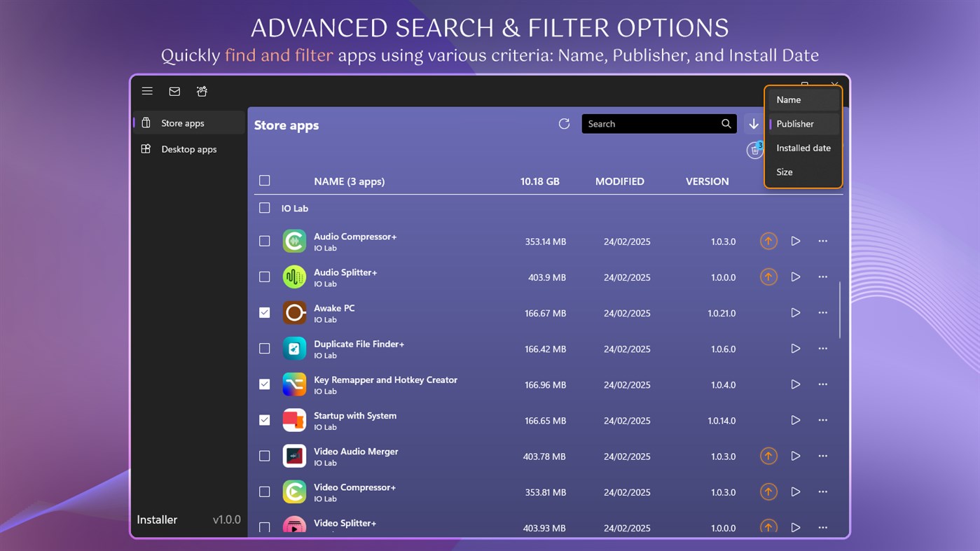Launch Video Audio Merger with its play icon
Viewport: 980px width, 551px height.
(796, 456)
